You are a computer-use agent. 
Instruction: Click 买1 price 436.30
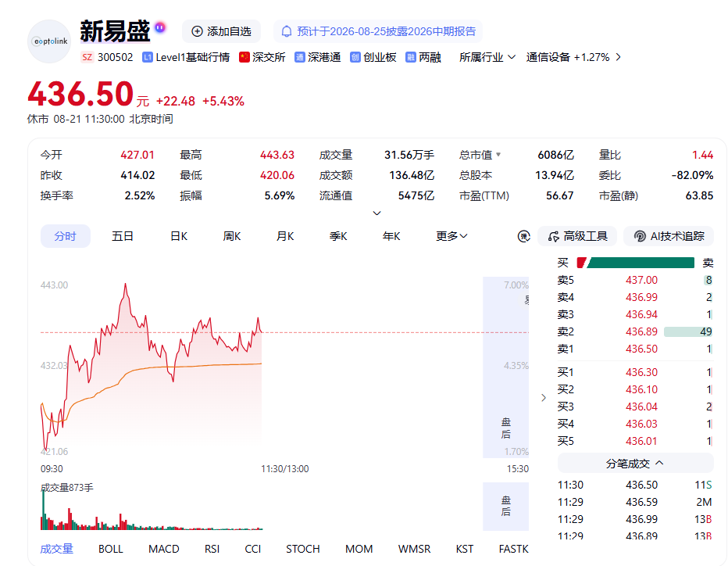(641, 372)
